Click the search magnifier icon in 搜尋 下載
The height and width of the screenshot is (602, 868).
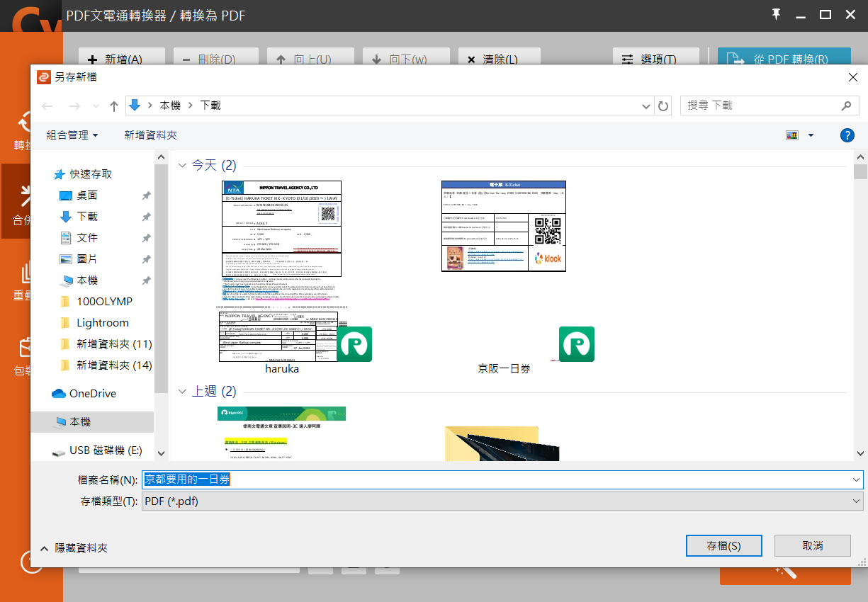[846, 106]
